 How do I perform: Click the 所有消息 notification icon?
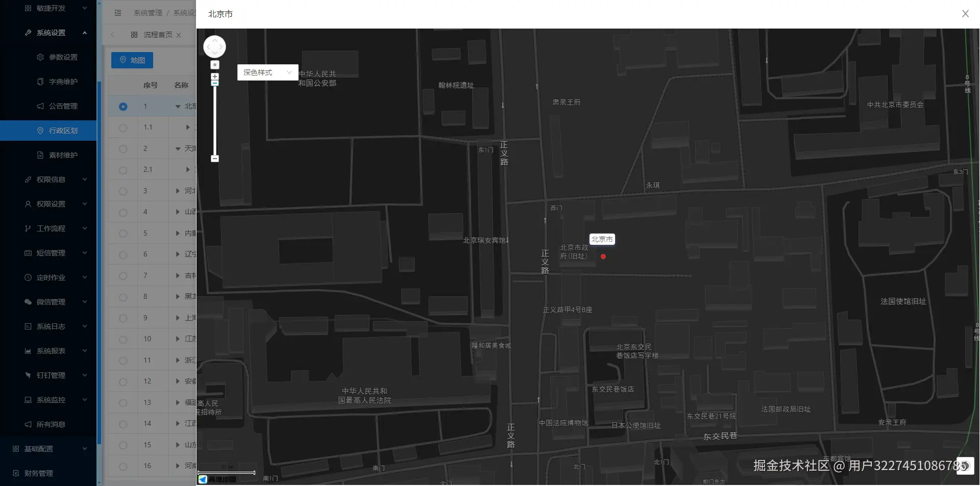click(28, 424)
